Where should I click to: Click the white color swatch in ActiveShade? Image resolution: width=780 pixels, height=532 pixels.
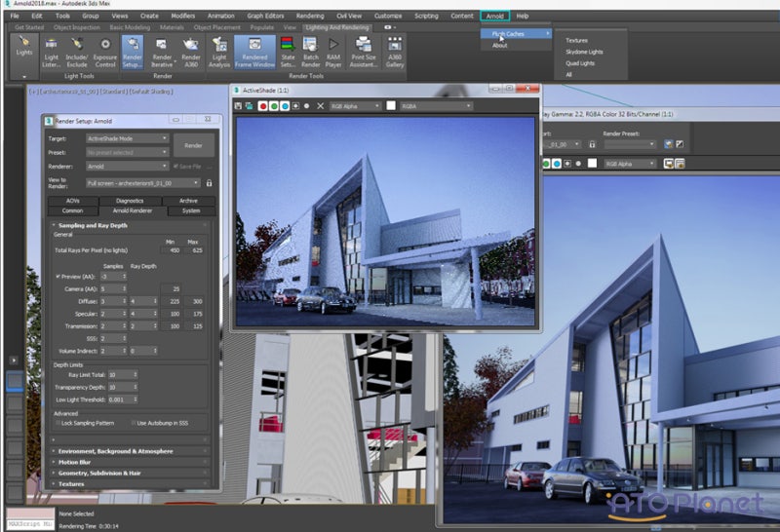(391, 105)
